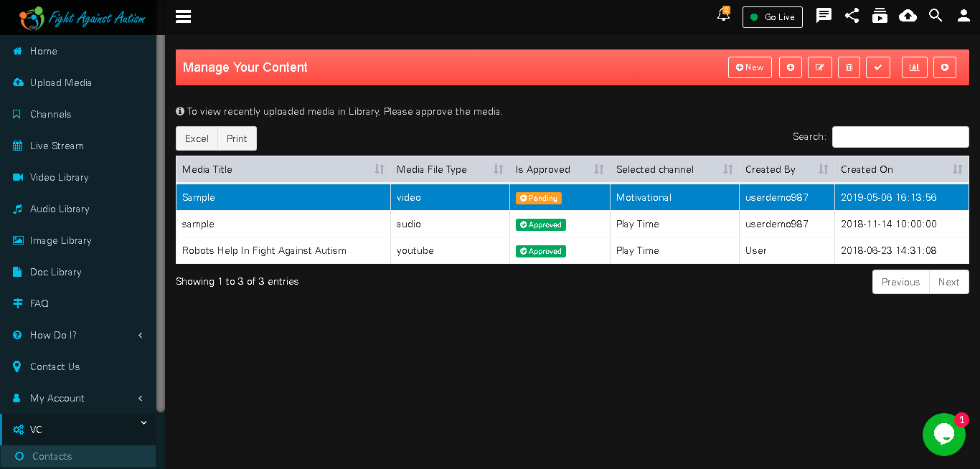Click the search magnifier icon
This screenshot has width=980, height=469.
tap(936, 16)
